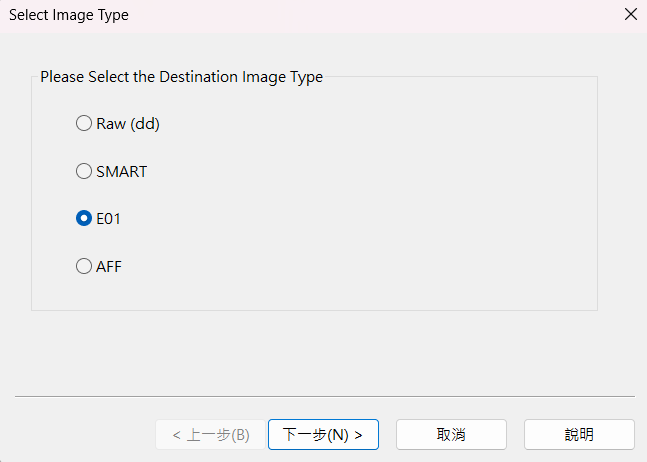Screen dimensions: 647x462
Task: Click the greyed-out < 上一步(B) button
Action: point(210,435)
